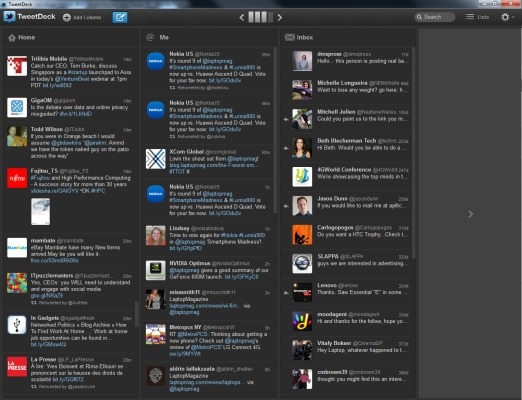Click the Me column @ icon
This screenshot has width=522, height=400.
point(150,37)
